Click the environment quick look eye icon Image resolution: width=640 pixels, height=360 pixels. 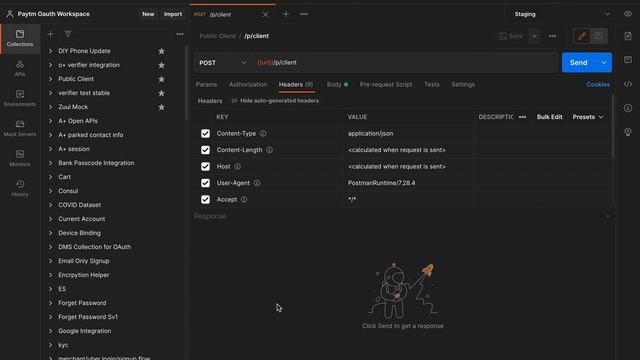coord(628,14)
